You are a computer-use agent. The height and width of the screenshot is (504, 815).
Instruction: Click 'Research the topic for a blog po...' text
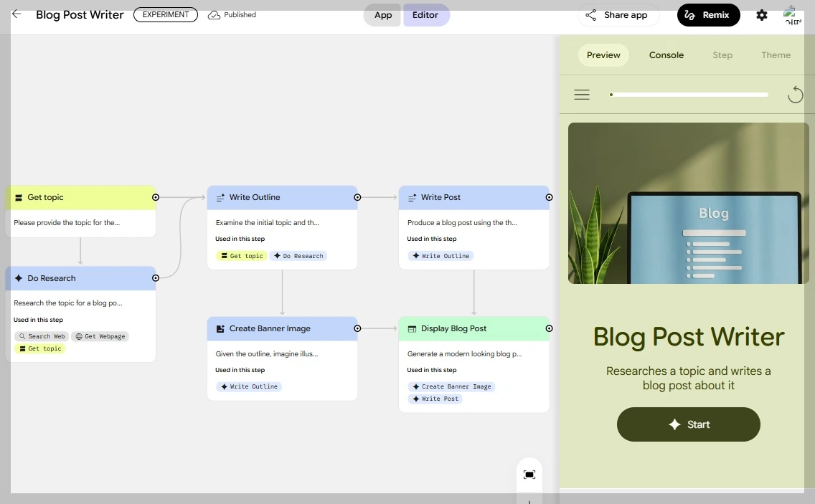pos(67,303)
